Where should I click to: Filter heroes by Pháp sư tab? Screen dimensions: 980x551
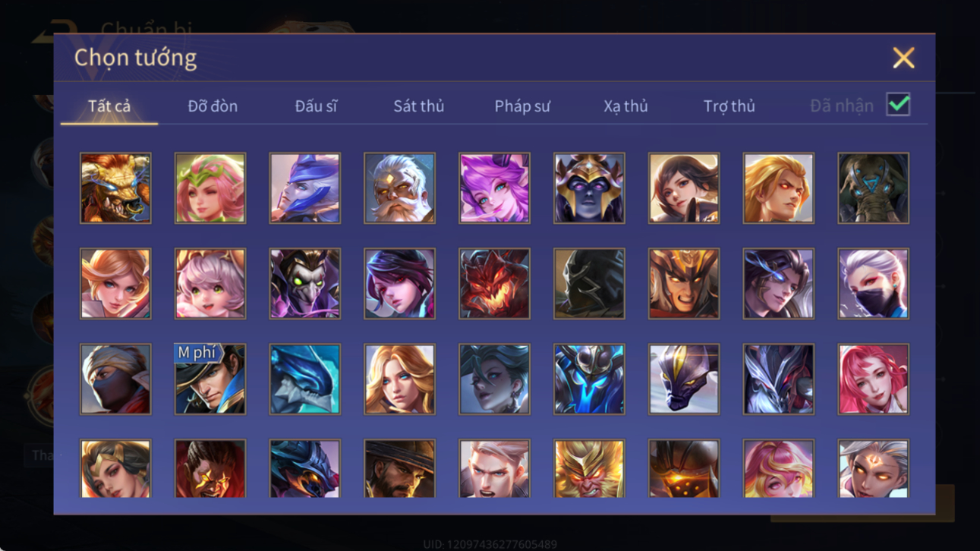pos(522,106)
